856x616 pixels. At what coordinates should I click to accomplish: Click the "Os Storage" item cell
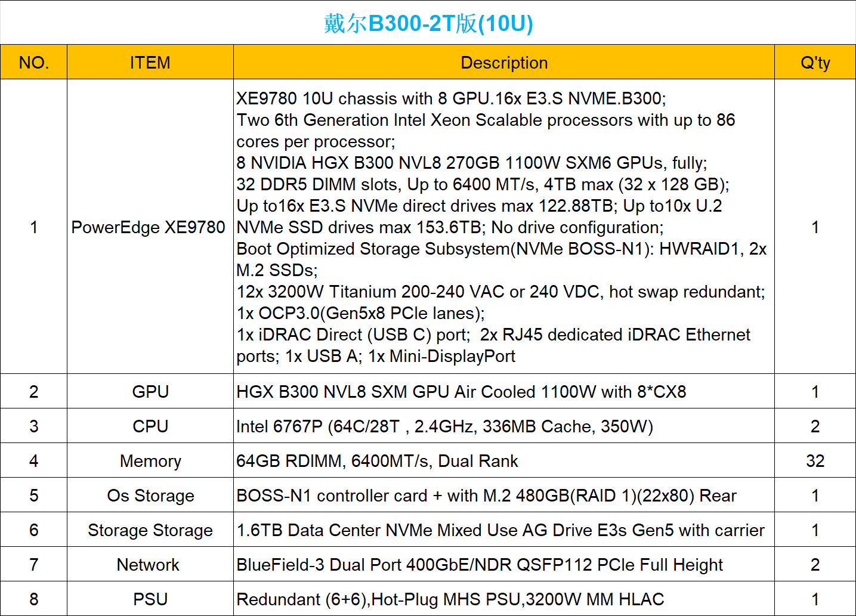click(150, 495)
